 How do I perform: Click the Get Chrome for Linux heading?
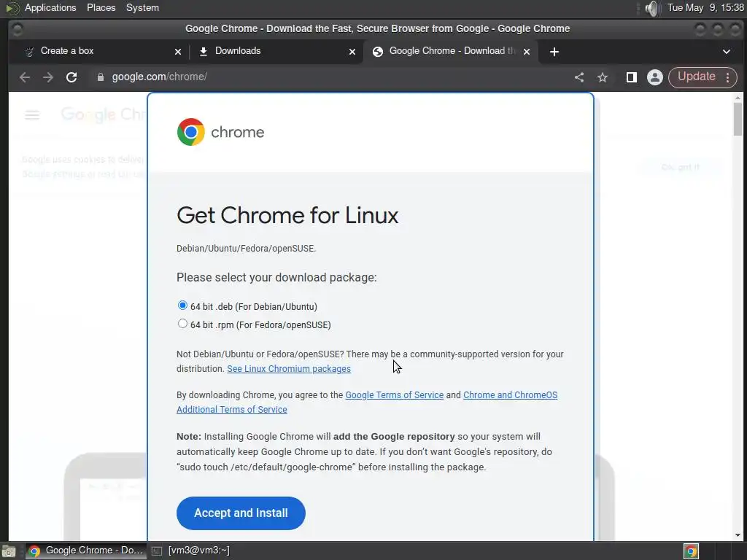287,215
